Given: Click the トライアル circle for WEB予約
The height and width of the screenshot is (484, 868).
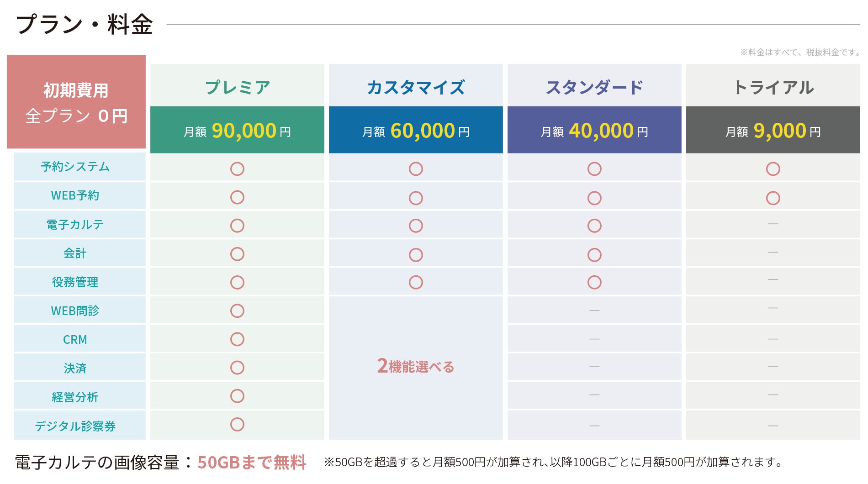Looking at the screenshot, I should [773, 198].
